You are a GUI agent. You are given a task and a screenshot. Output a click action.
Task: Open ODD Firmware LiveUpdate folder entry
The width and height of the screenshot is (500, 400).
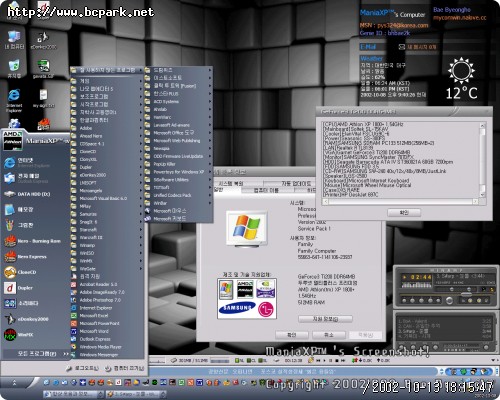click(178, 156)
